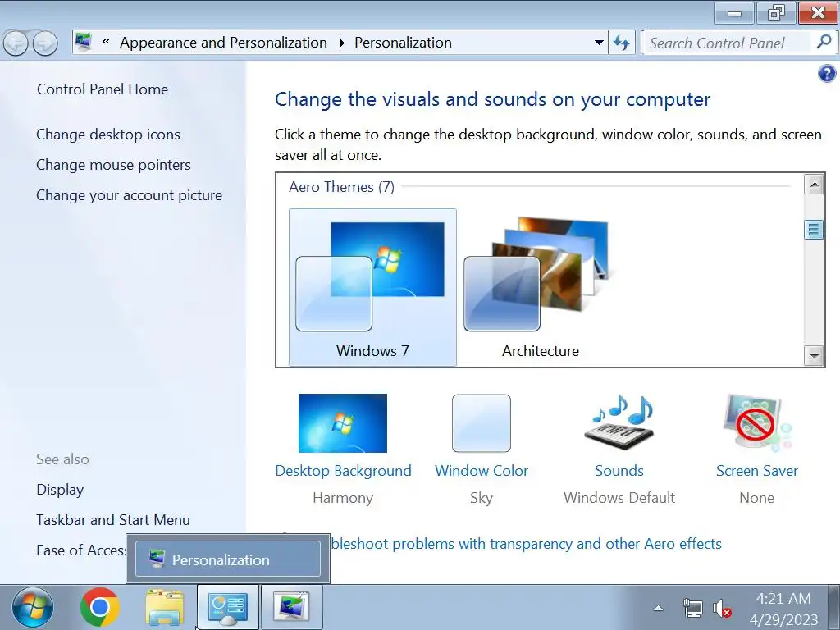The height and width of the screenshot is (630, 840).
Task: Open the Screen Saver icon
Action: coord(756,423)
